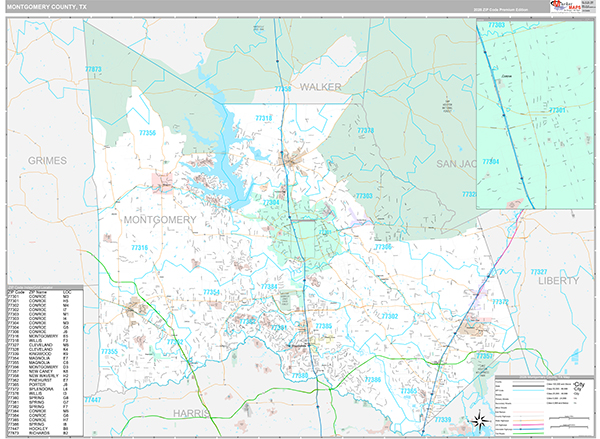Click ZIP code label 77362 on map
Image resolution: width=600 pixels, height=439 pixels.
[175, 342]
